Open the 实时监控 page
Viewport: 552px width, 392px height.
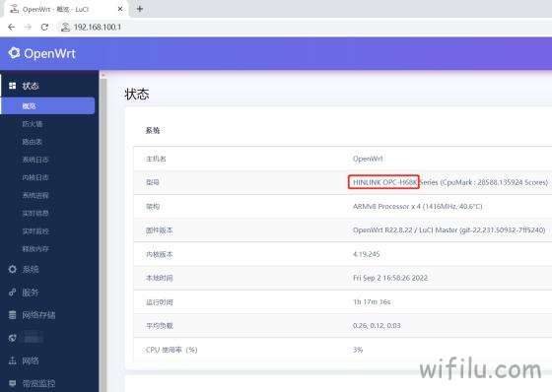pos(35,231)
